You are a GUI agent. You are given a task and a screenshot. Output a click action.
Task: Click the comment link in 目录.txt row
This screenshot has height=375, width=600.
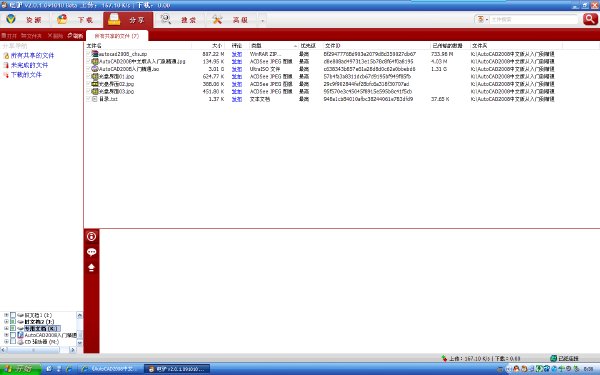tap(237, 99)
